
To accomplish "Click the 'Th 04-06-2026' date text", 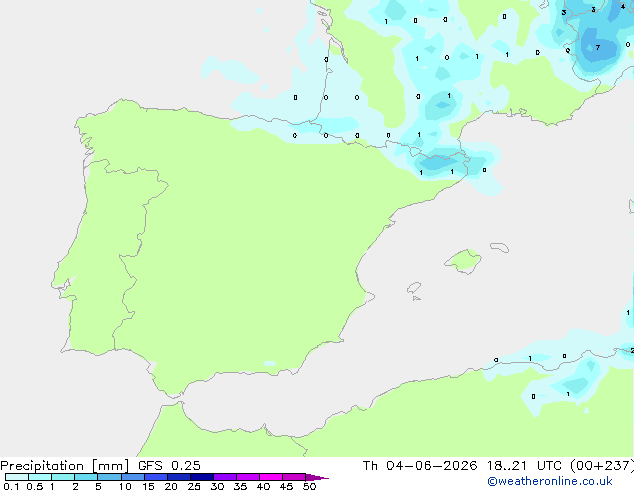I will tap(420, 466).
